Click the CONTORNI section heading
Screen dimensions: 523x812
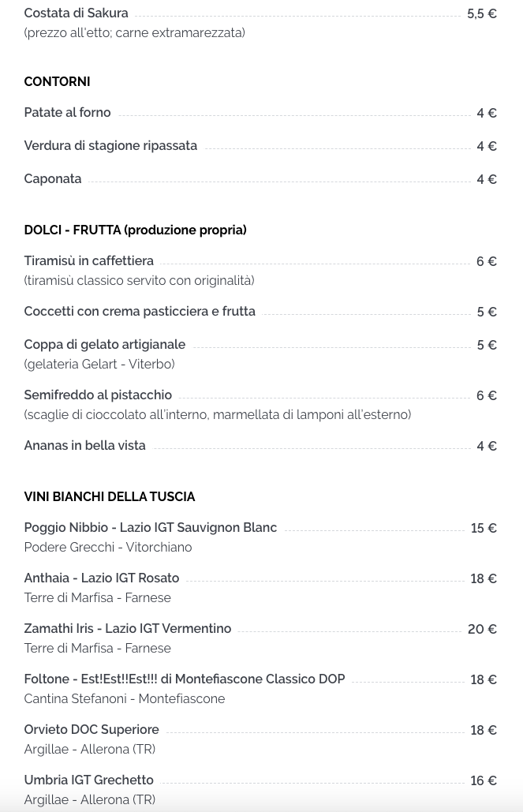point(57,81)
